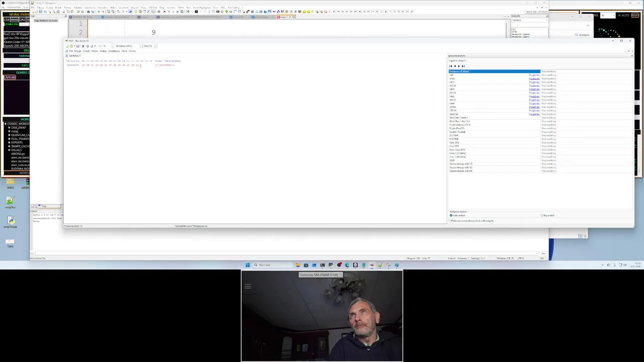Jump to first byte in data inspector
This screenshot has width=644, height=362.
coord(450,66)
